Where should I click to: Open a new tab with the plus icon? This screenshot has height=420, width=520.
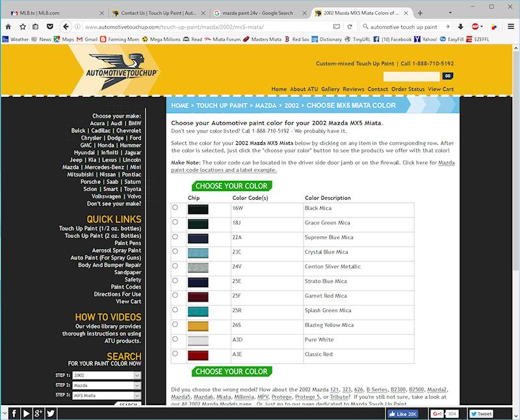pyautogui.click(x=420, y=13)
